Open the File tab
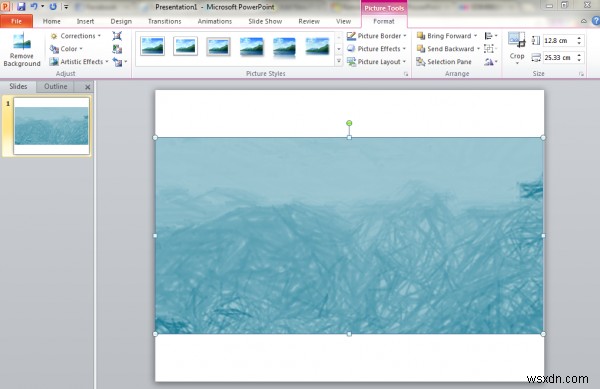This screenshot has height=389, width=600. [16, 21]
